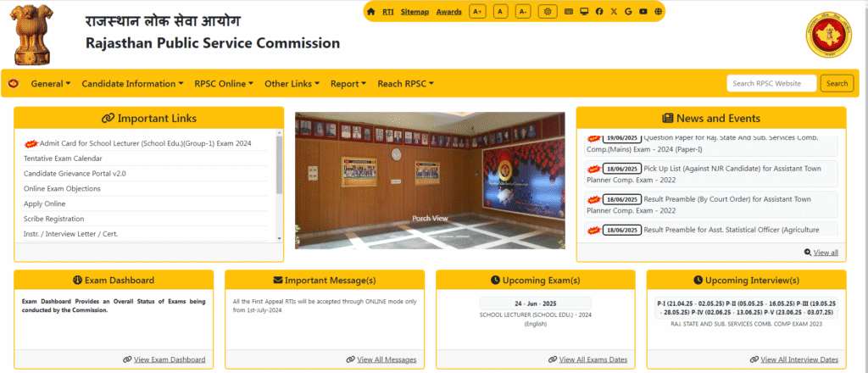Open the Sitemap link
Screen dimensions: 868x373
[x=415, y=12]
